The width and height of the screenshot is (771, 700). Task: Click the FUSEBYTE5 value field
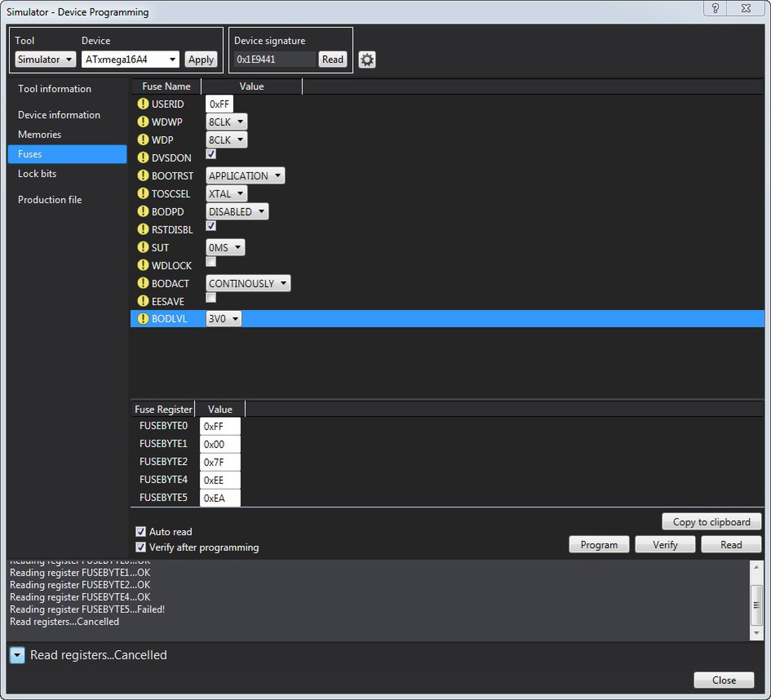(220, 498)
